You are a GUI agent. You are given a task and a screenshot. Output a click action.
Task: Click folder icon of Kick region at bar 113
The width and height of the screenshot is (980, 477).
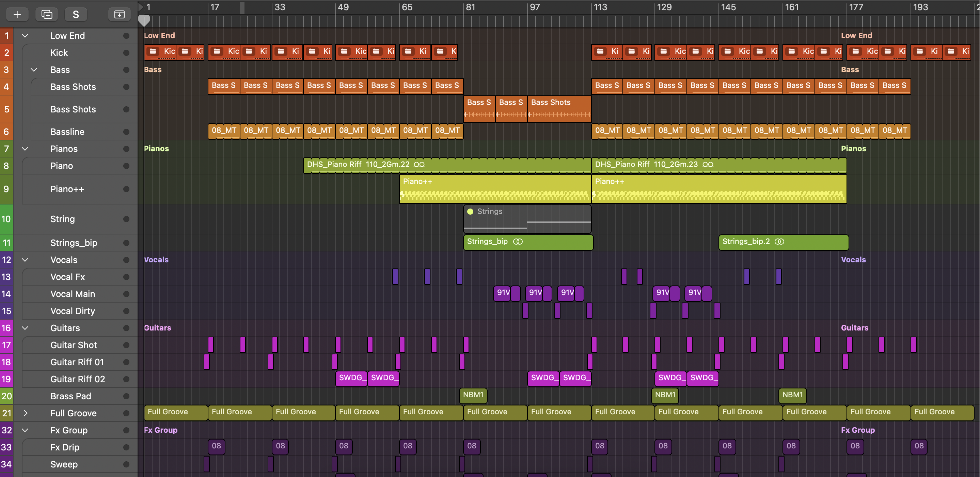coord(600,51)
